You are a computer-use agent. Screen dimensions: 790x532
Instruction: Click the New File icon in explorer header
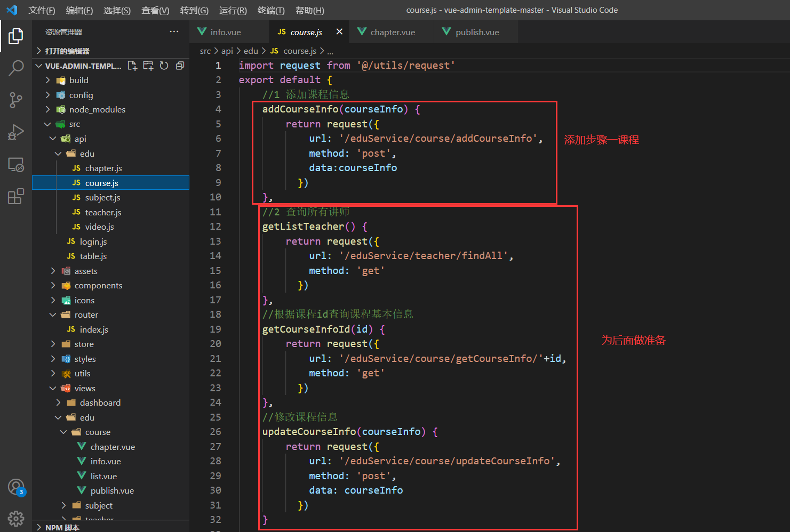(132, 66)
